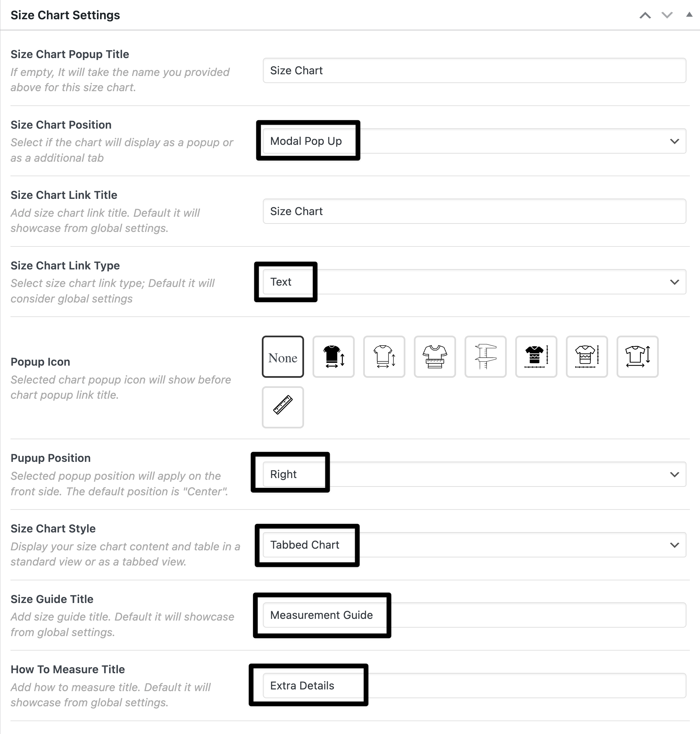Viewport: 700px width, 734px height.
Task: Choose the caliper measurement icon
Action: click(x=485, y=357)
